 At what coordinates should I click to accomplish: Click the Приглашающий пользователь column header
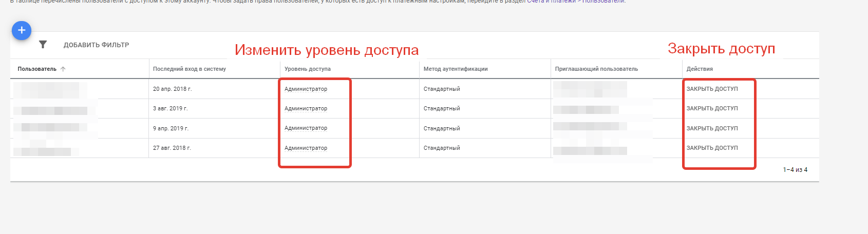[x=596, y=69]
